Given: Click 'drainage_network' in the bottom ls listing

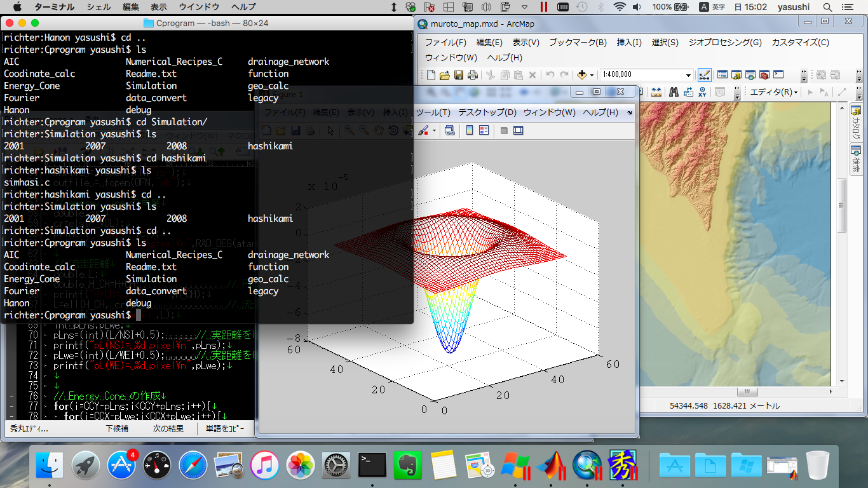Looking at the screenshot, I should [288, 255].
